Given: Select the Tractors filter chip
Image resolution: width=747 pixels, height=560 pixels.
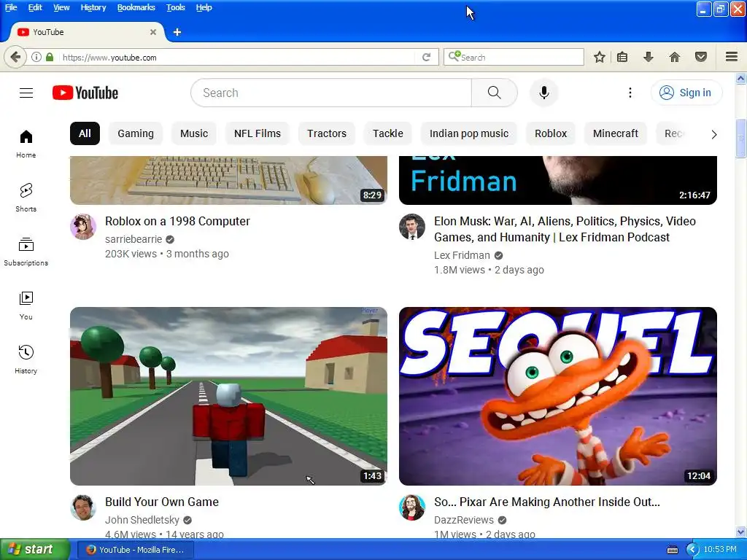Looking at the screenshot, I should [x=327, y=133].
